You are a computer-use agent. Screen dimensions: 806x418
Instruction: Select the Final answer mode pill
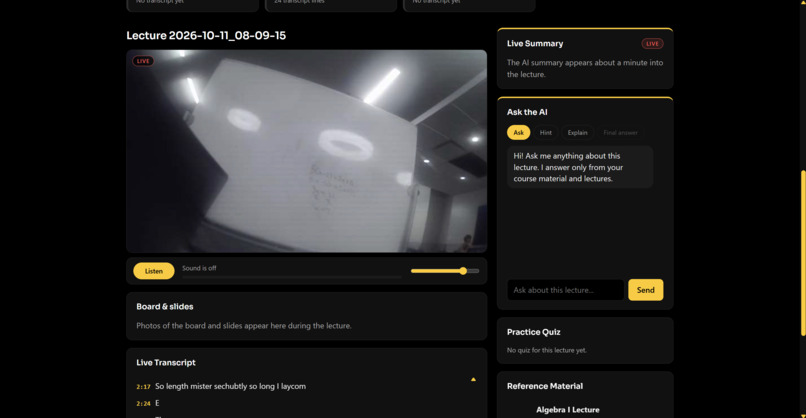[x=620, y=133]
